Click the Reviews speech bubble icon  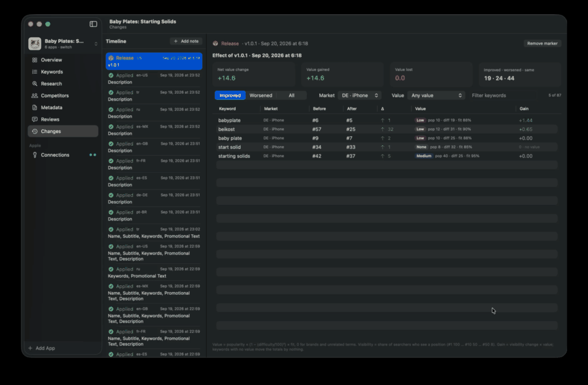[x=34, y=120]
